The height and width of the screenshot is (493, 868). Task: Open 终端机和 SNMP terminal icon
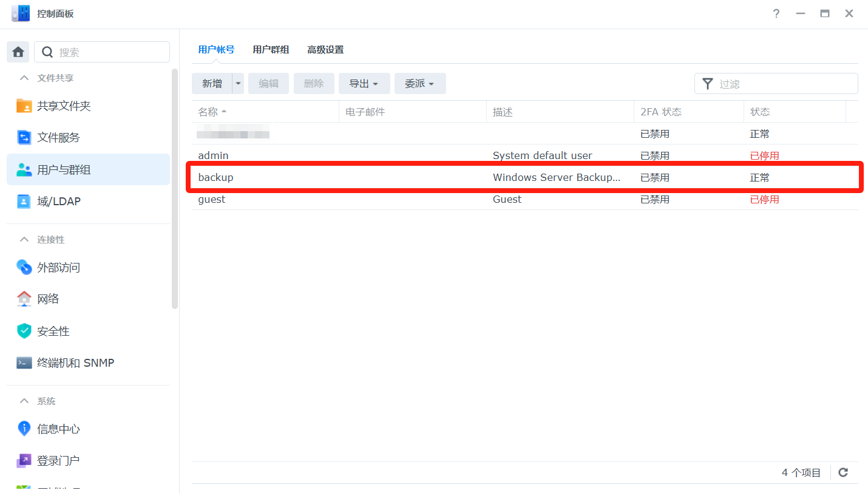pyautogui.click(x=24, y=363)
